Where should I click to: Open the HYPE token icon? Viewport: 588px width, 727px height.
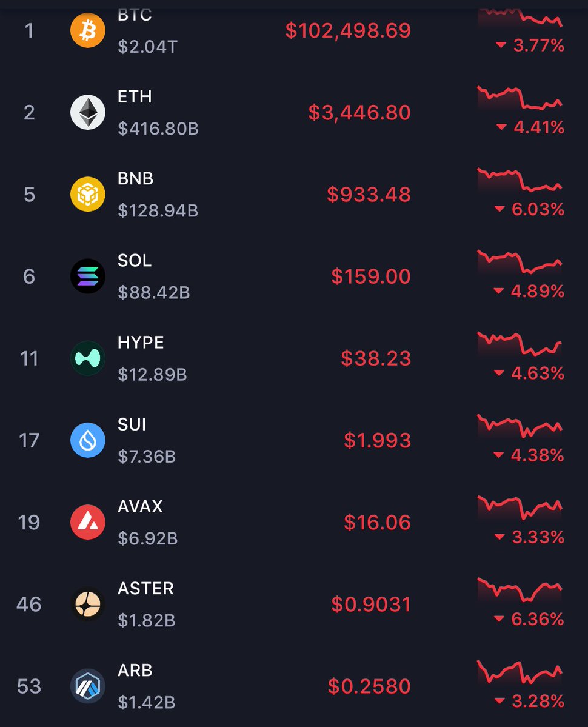click(x=88, y=358)
